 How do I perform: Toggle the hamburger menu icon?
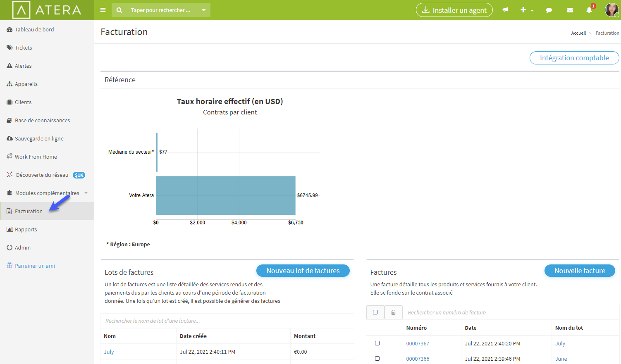[x=103, y=10]
